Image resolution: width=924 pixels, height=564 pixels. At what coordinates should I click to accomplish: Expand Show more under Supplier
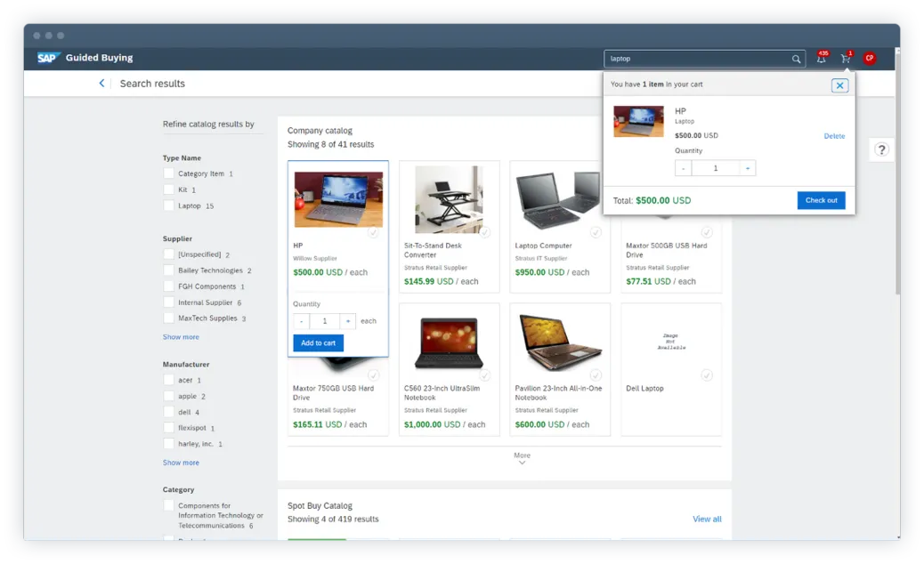point(181,337)
